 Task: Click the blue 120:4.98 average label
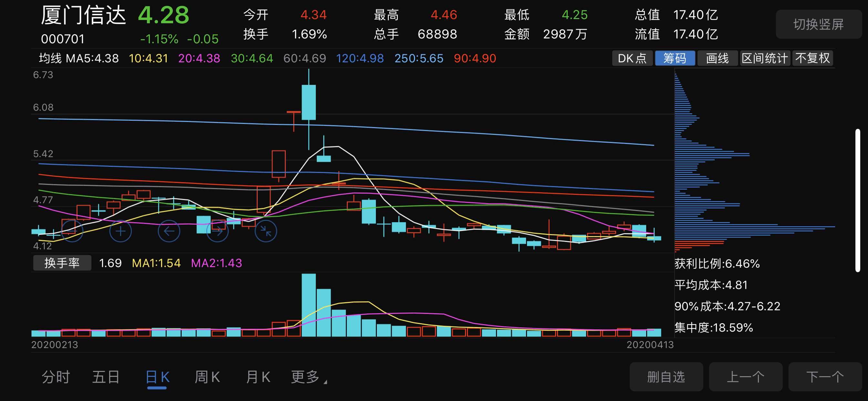point(360,58)
